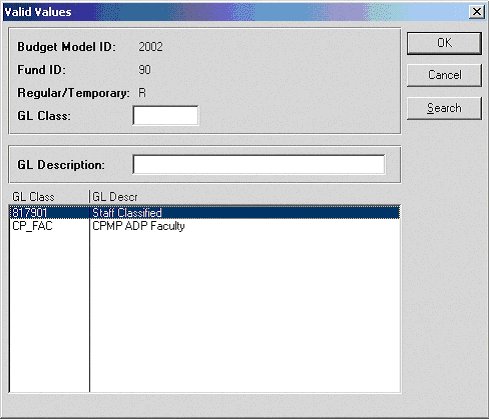Image resolution: width=489 pixels, height=419 pixels.
Task: Click the Valid Values title bar
Action: coord(233,12)
